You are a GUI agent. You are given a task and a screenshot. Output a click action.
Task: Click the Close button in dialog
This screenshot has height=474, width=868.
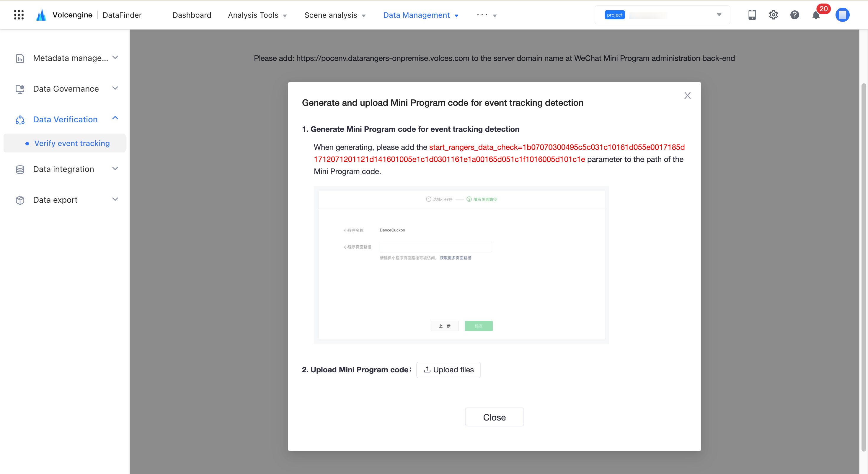[x=494, y=417]
